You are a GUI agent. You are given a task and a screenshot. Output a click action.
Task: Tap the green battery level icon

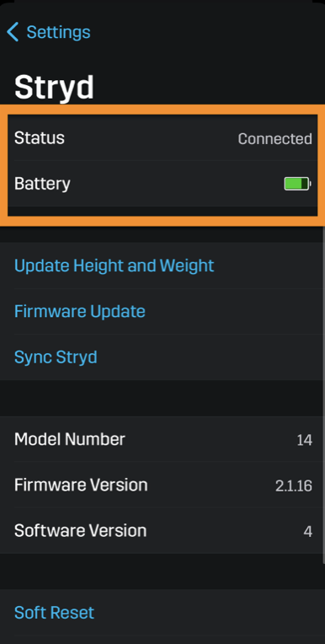click(x=297, y=184)
